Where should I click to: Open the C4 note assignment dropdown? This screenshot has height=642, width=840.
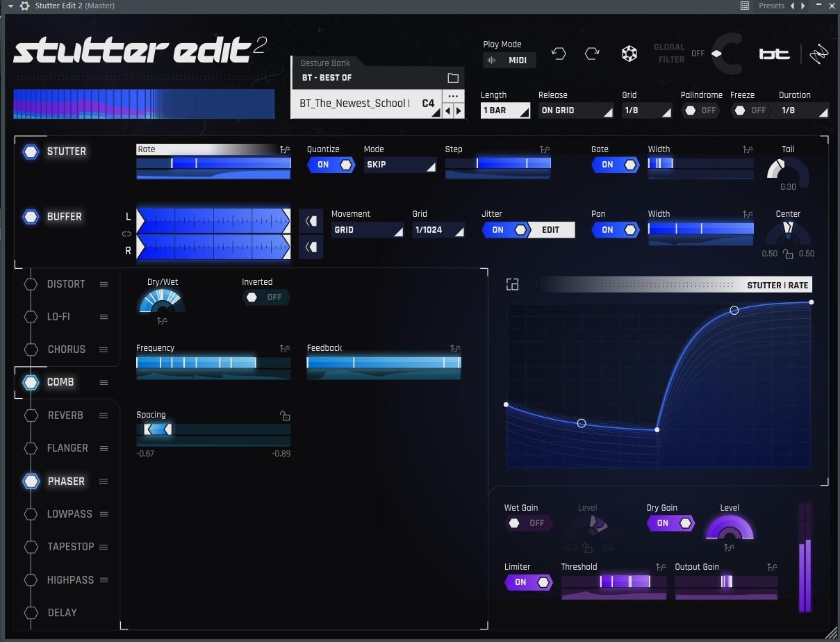431,104
